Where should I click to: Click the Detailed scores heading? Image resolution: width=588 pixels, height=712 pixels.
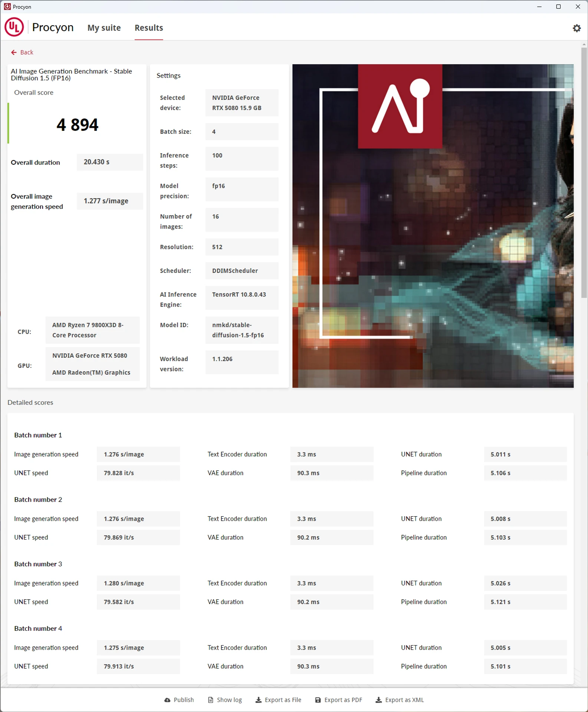[x=30, y=402]
